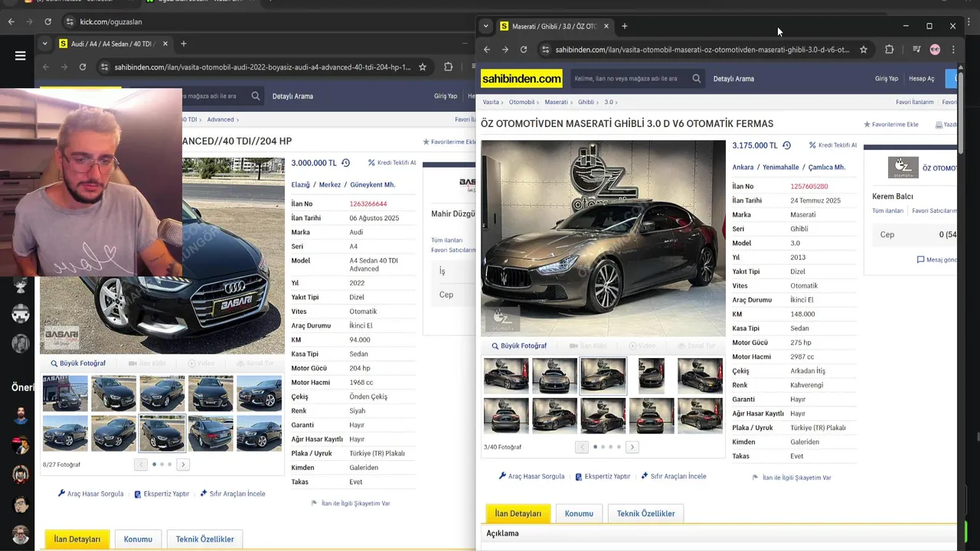Click search magnifier icon in the Audi window
The width and height of the screenshot is (980, 551).
(x=256, y=96)
